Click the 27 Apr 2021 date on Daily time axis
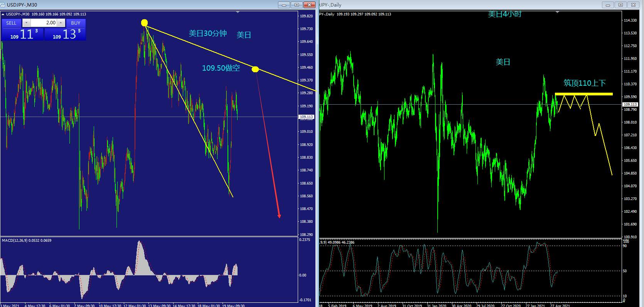 (x=560, y=305)
